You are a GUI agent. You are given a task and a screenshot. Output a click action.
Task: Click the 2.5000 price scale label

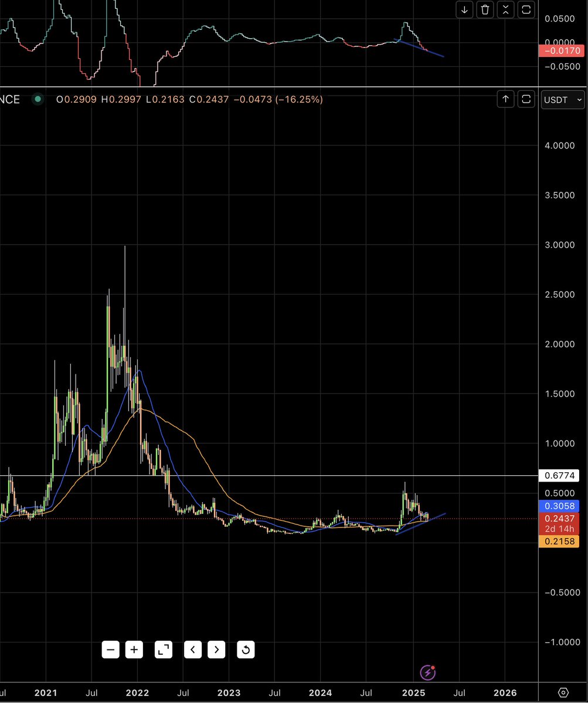559,294
